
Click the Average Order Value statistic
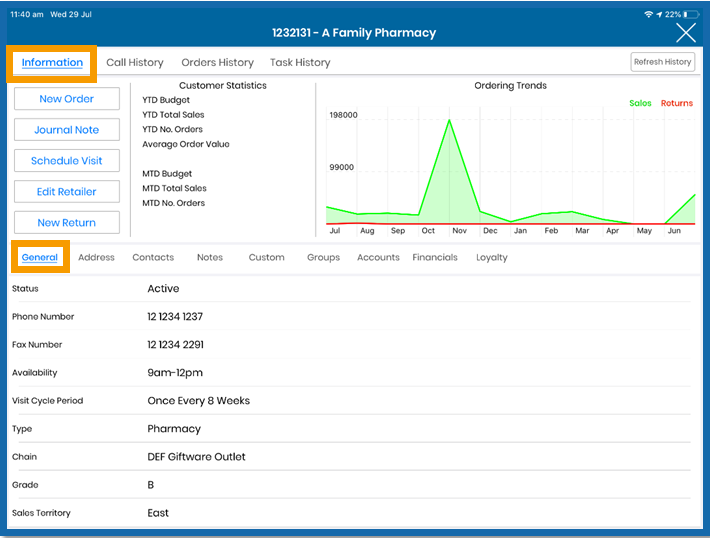[x=186, y=144]
